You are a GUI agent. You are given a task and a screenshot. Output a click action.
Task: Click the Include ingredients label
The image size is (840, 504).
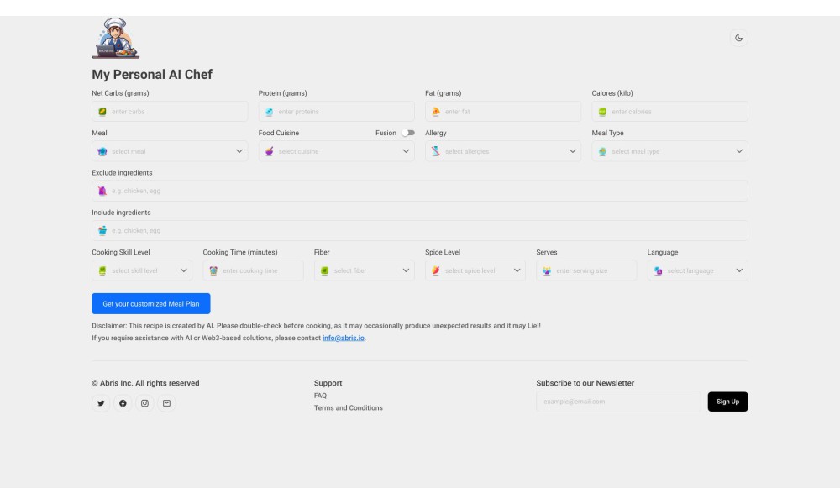click(121, 213)
